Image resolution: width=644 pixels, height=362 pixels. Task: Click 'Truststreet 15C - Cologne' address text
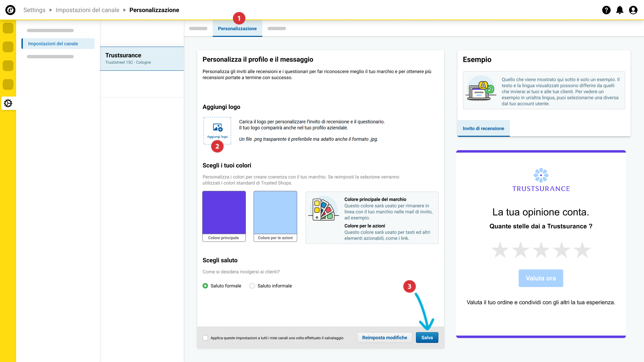[x=128, y=62]
